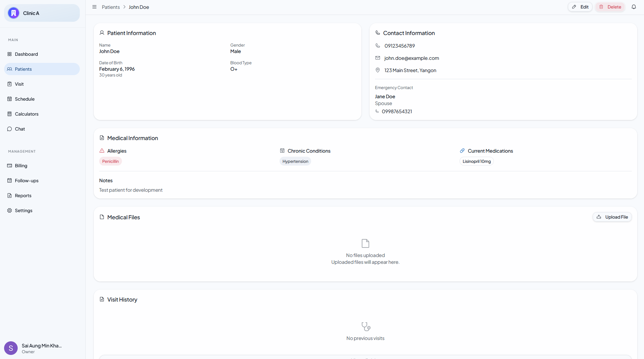The image size is (644, 359).
Task: Click the Calculators icon in sidebar
Action: (x=10, y=114)
